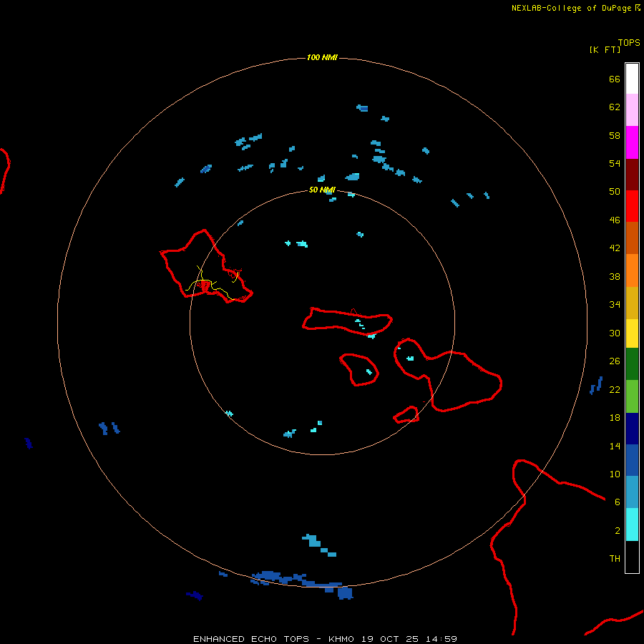Pick the bright yellow legend swatch
Viewport: 644px width, 644px height.
tap(632, 333)
